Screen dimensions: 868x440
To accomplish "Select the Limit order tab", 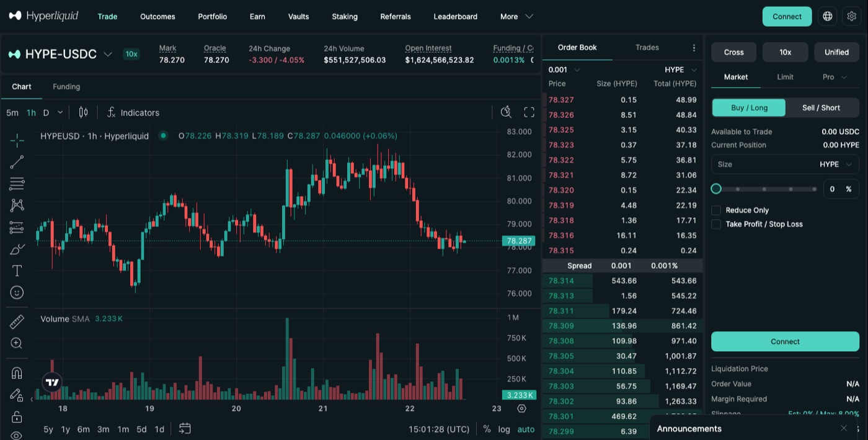I will pyautogui.click(x=785, y=77).
